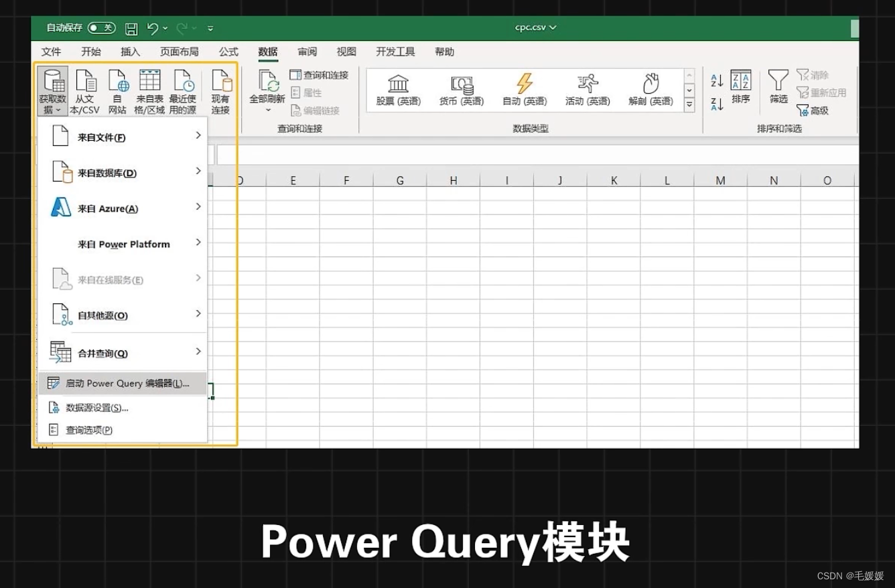Select the 解剖 (英语) data type
895x588 pixels.
pyautogui.click(x=650, y=90)
